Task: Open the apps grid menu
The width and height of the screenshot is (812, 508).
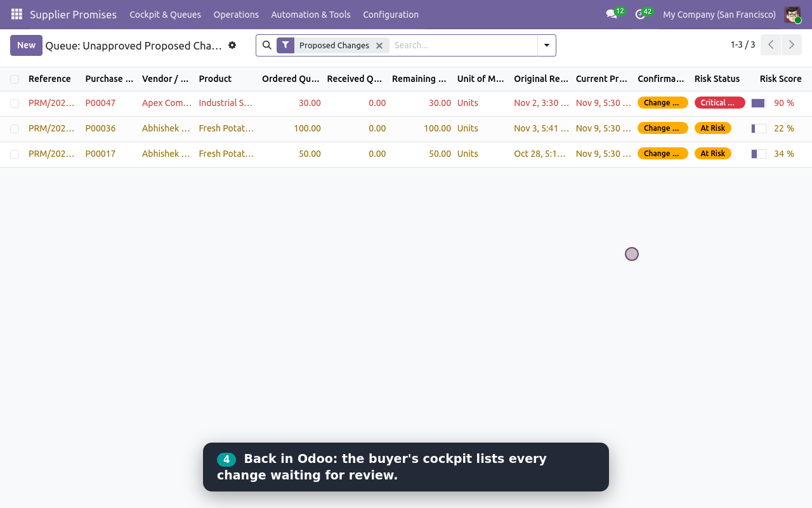Action: [16, 14]
